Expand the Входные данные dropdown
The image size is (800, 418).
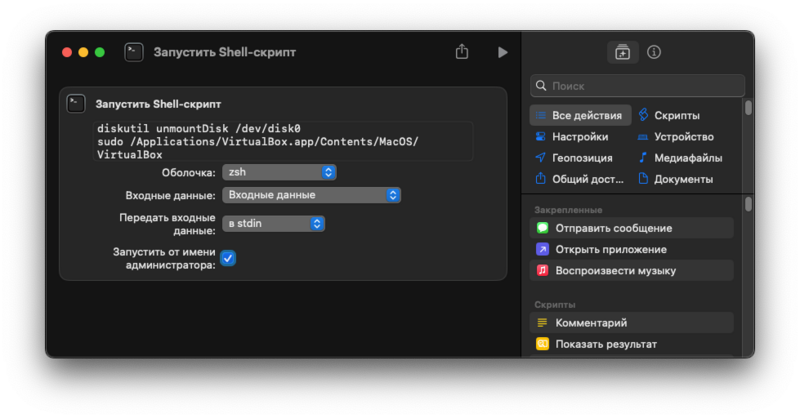click(x=311, y=195)
